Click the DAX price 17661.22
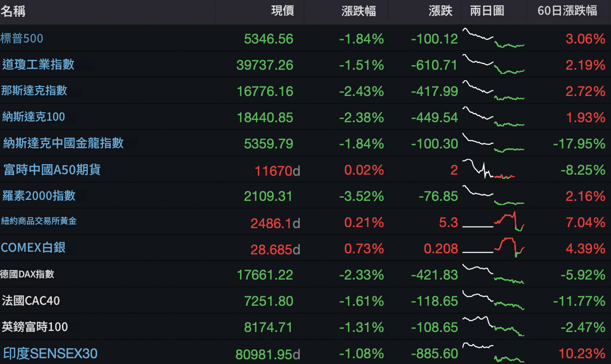611x364 pixels. [265, 275]
